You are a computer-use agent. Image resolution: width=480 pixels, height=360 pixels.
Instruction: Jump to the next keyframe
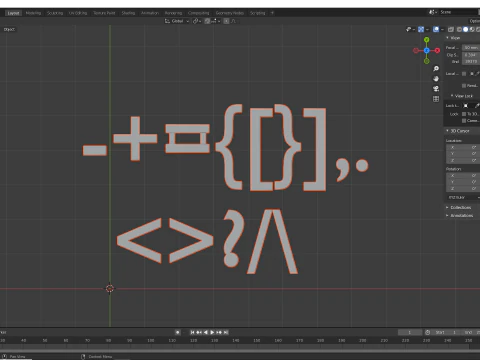pyautogui.click(x=219, y=332)
